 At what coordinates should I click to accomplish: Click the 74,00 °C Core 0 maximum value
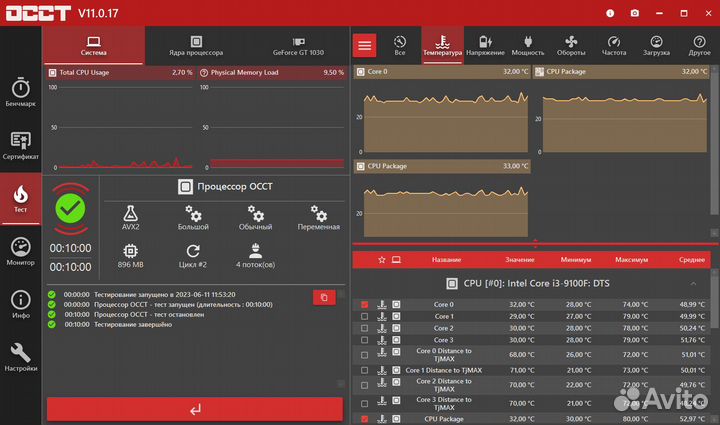pos(635,304)
